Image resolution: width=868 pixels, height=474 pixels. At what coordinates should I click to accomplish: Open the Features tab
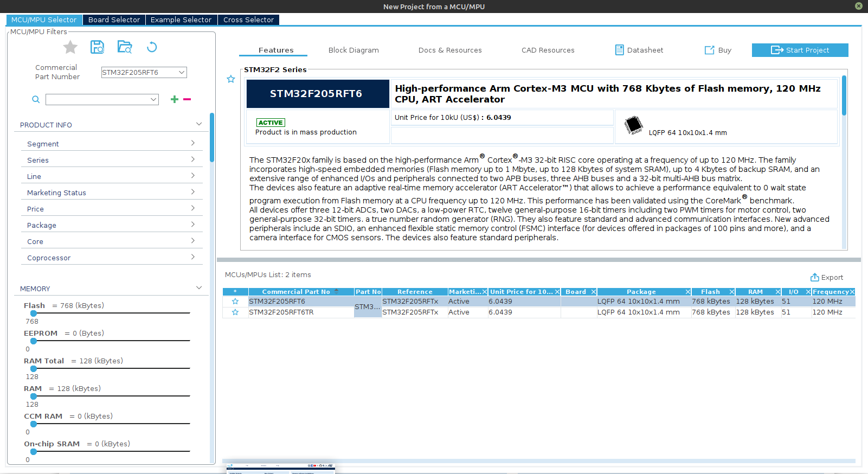[276, 50]
